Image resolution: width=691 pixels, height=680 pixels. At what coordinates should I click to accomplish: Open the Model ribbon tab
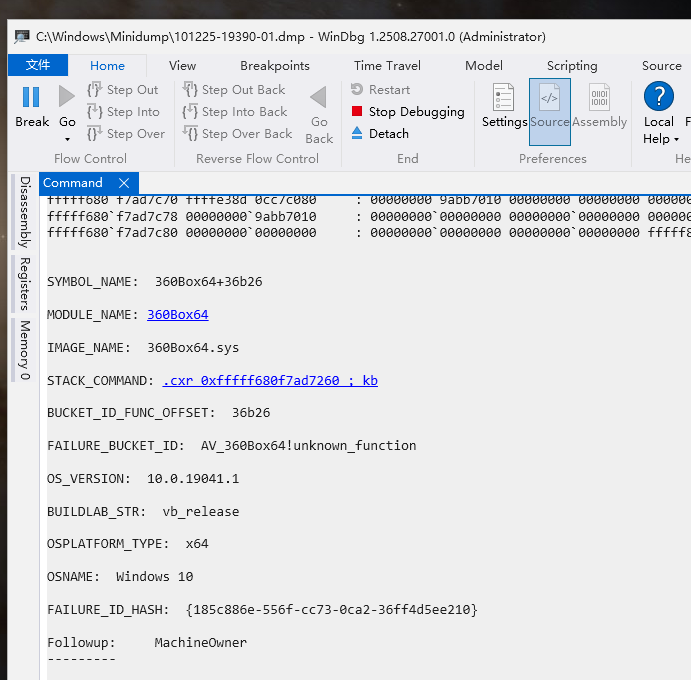pos(483,66)
